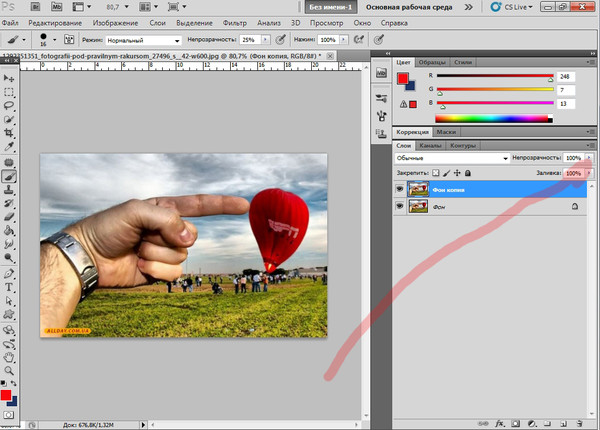Select the Crop tool
Viewport: 600px width, 430px height.
coord(9,133)
